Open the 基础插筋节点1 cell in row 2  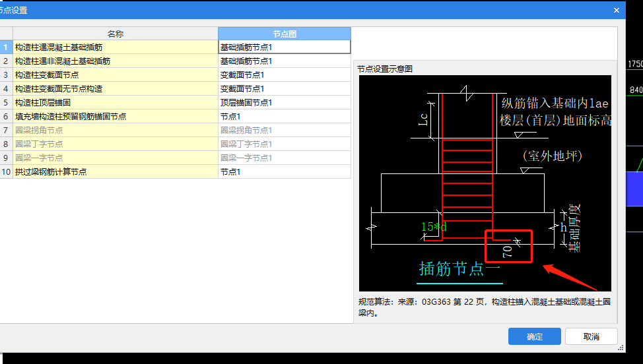284,61
